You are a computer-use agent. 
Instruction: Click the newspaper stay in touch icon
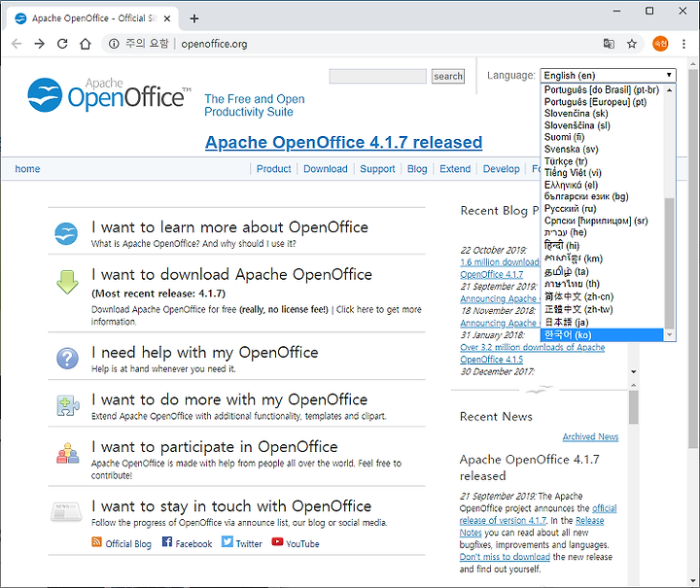click(66, 512)
